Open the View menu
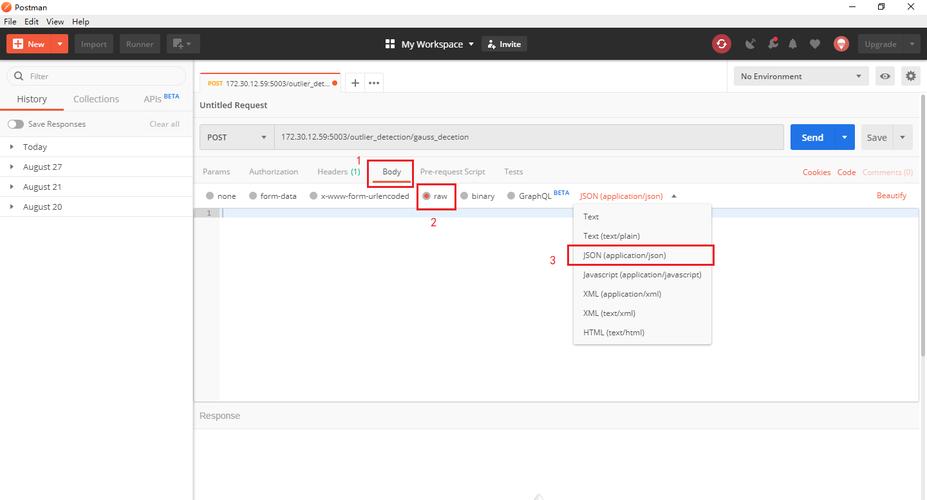The width and height of the screenshot is (927, 500). tap(55, 21)
